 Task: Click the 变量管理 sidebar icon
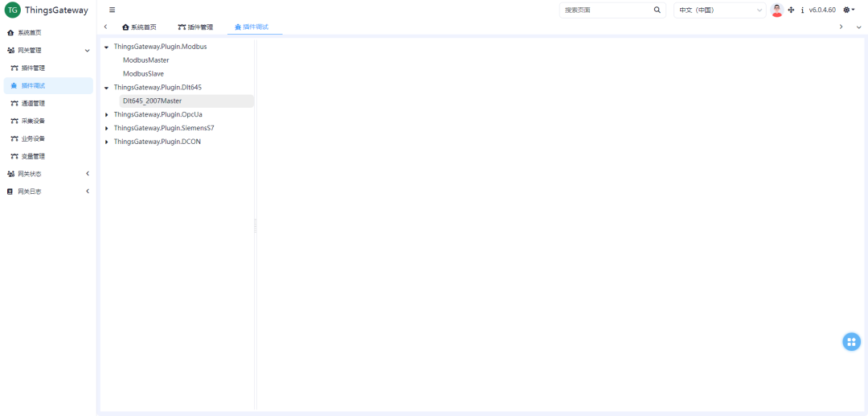(x=14, y=156)
